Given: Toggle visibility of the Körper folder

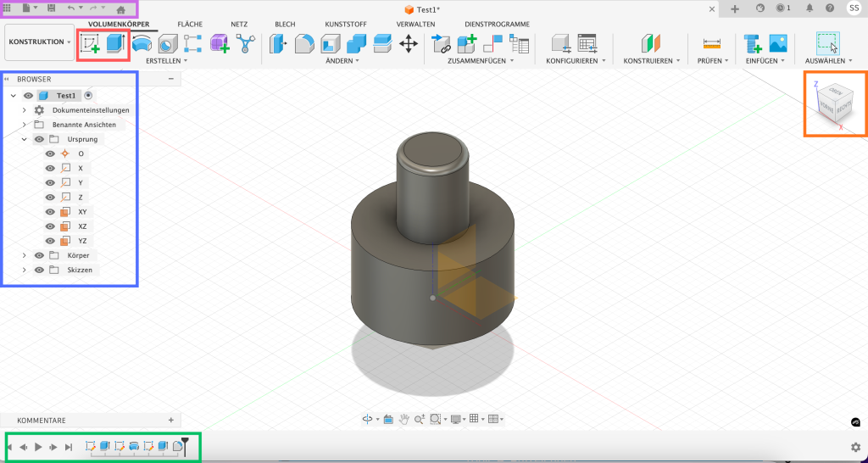Looking at the screenshot, I should click(39, 255).
